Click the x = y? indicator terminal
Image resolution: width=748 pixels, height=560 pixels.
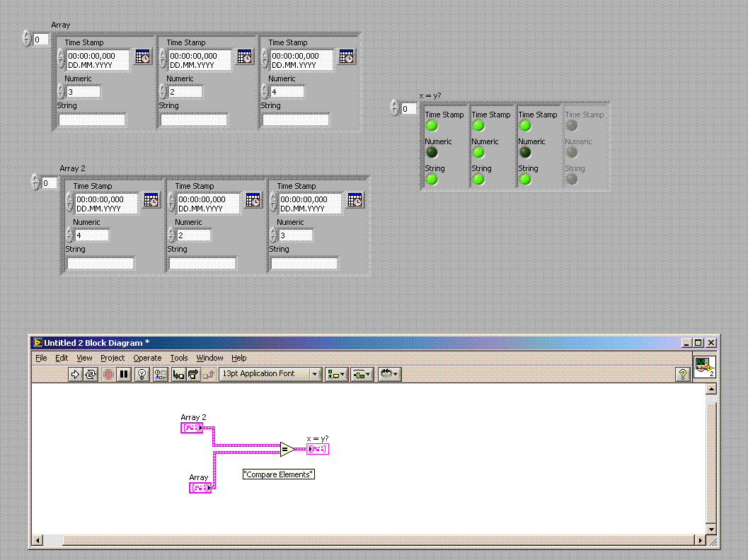318,449
